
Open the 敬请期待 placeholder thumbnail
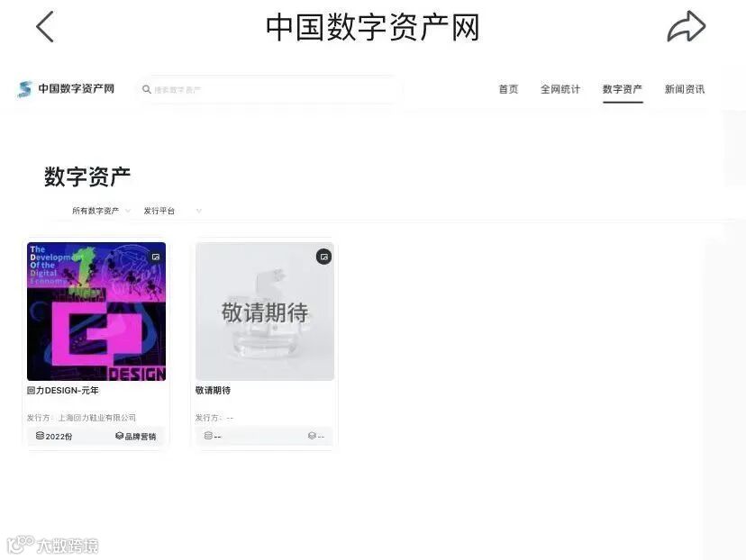265,312
